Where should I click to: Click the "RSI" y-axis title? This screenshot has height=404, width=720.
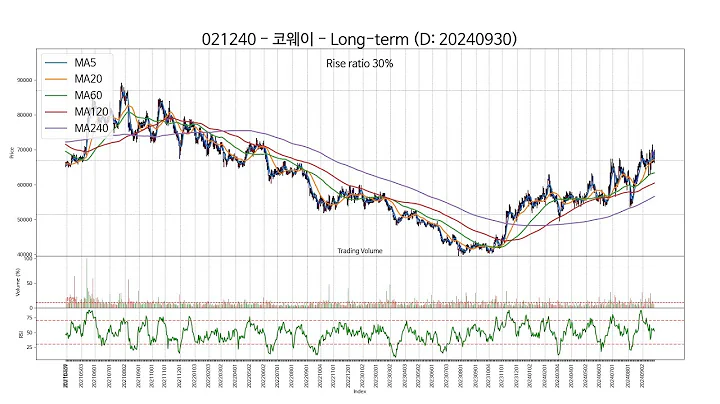point(21,335)
